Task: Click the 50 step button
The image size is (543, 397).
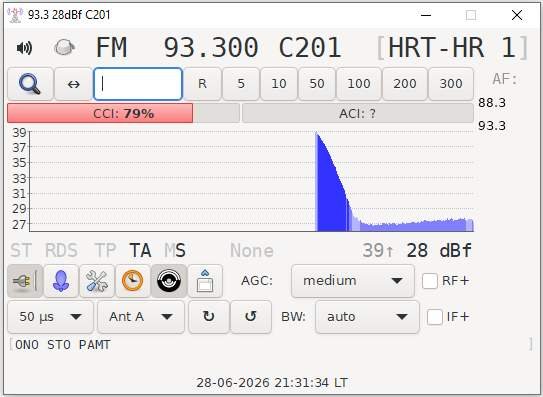Action: (317, 84)
